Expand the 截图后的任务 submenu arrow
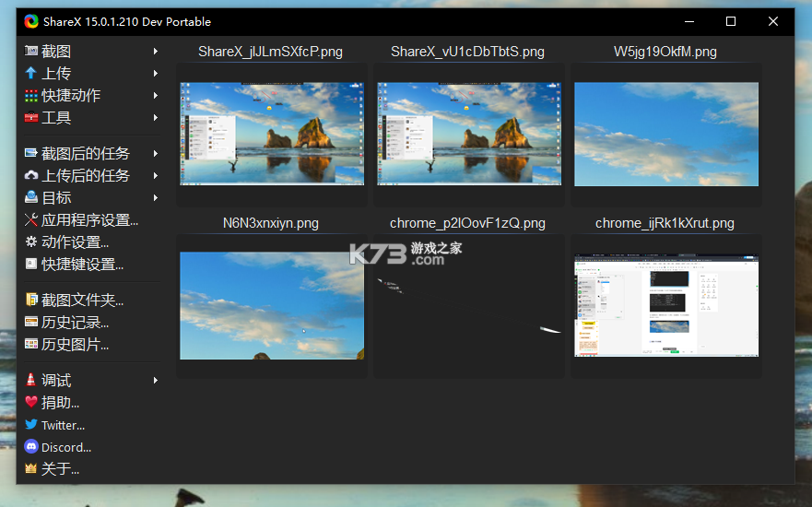The image size is (812, 507). pos(156,153)
